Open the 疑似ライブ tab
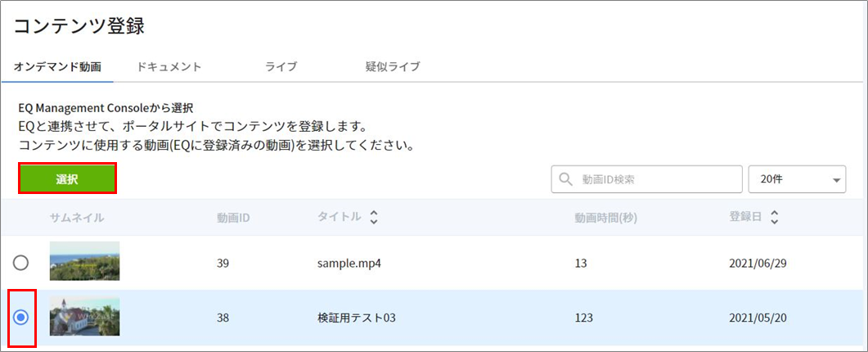 [x=393, y=67]
